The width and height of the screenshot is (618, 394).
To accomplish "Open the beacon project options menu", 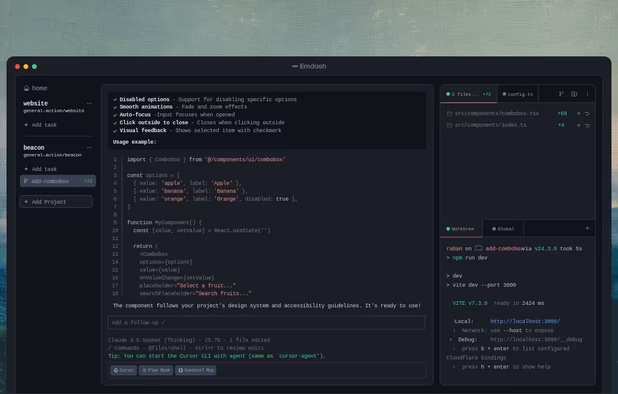I will (89, 147).
